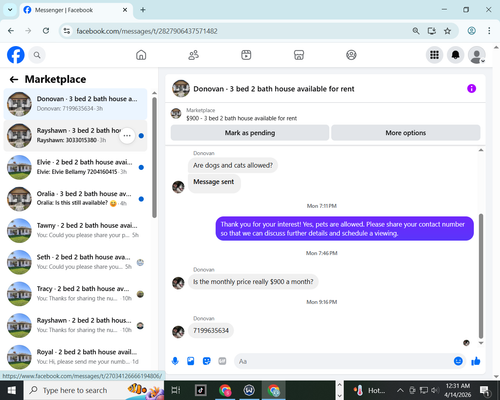The image size is (500, 400).
Task: Open Donovan 3 bed 2 bath conversation
Action: [75, 104]
